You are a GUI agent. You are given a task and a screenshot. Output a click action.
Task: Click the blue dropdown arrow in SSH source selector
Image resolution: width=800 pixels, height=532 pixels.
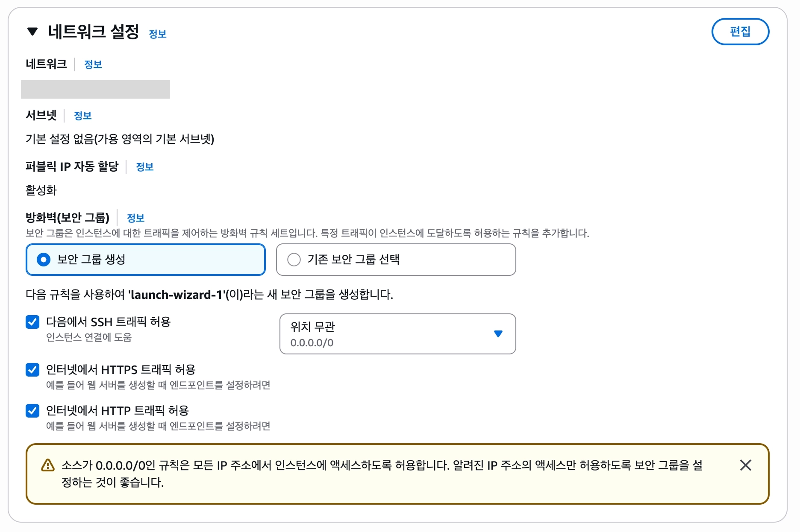pos(498,334)
